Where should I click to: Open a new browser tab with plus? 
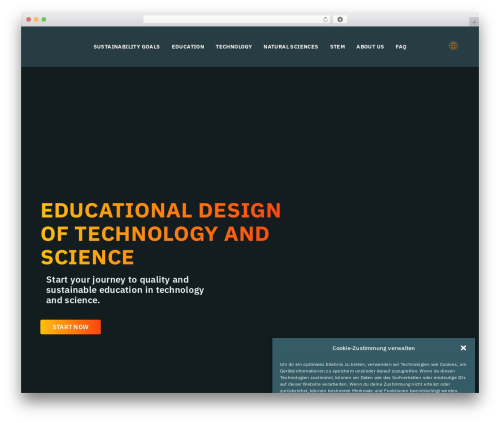tap(474, 22)
